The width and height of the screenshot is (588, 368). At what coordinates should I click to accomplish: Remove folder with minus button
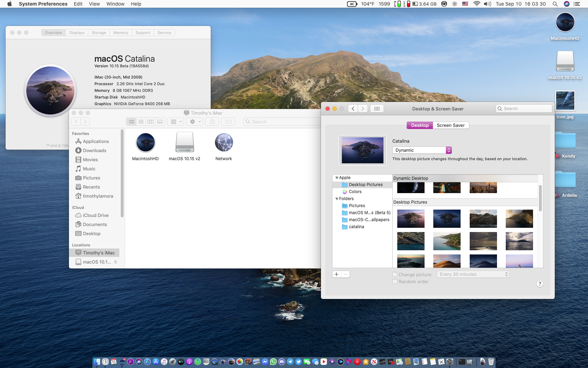click(345, 274)
